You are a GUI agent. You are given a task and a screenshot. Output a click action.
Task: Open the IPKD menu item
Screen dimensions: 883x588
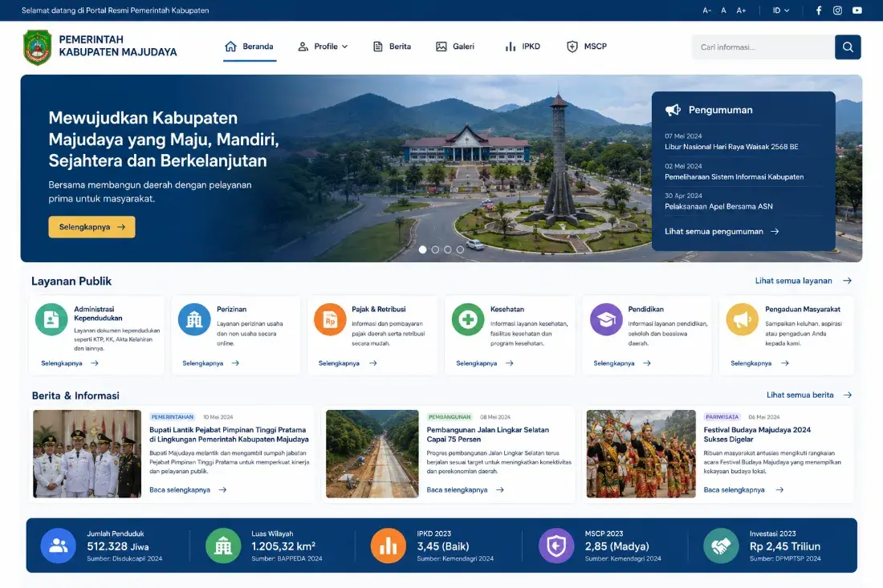point(523,47)
